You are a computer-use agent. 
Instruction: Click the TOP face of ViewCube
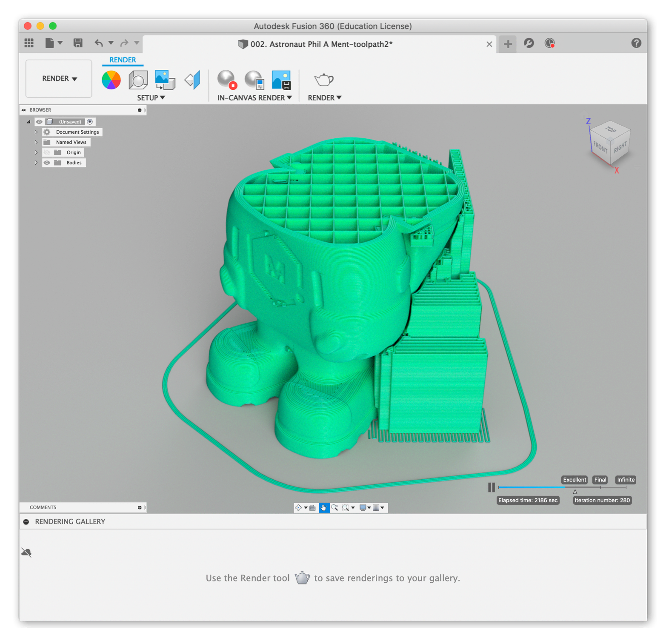click(611, 129)
